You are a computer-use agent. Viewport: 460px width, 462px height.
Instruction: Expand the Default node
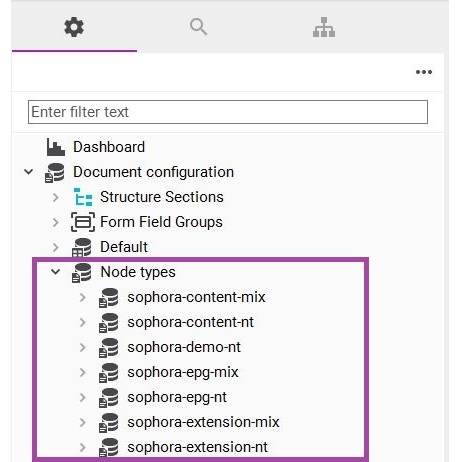point(56,247)
